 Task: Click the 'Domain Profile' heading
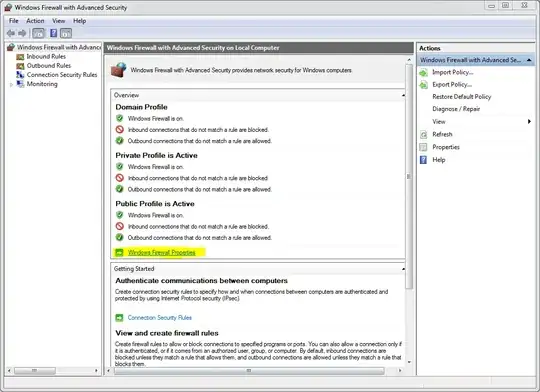(x=142, y=107)
